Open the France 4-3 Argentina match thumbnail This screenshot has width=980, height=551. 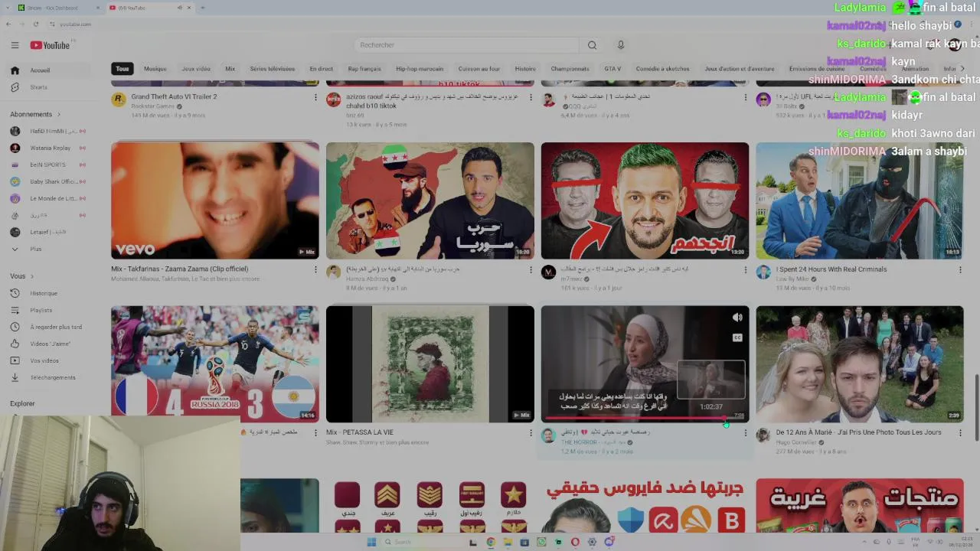(215, 364)
